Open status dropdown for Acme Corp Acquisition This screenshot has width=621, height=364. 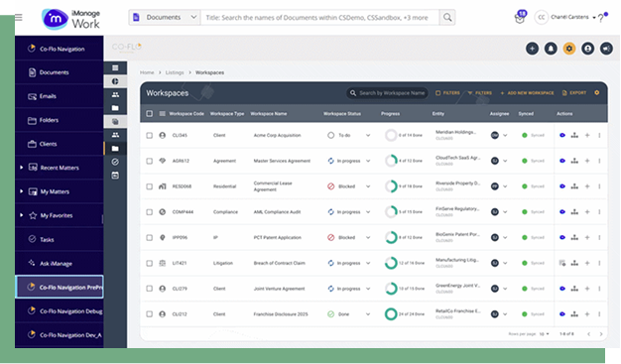[368, 135]
